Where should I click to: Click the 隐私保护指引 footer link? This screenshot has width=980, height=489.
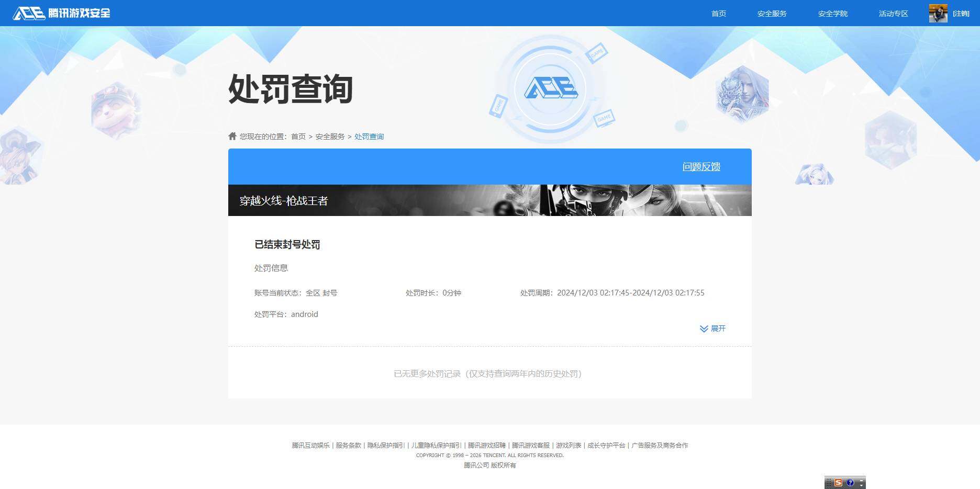pyautogui.click(x=385, y=445)
